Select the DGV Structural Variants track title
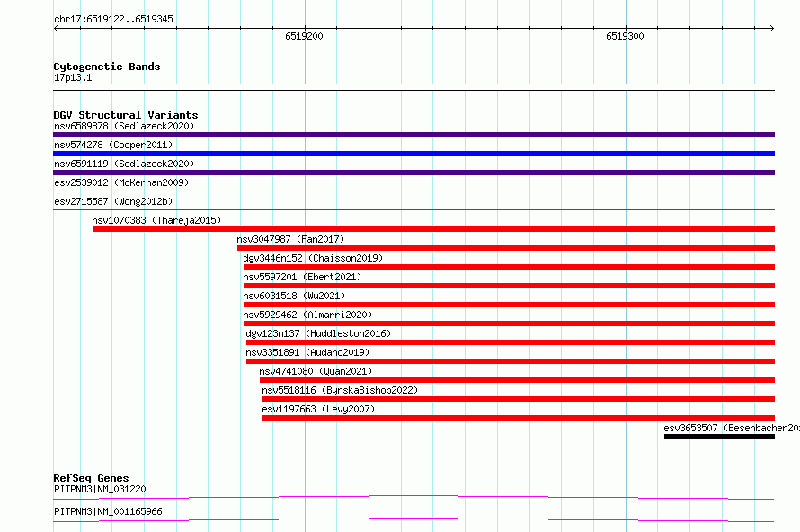 [126, 115]
